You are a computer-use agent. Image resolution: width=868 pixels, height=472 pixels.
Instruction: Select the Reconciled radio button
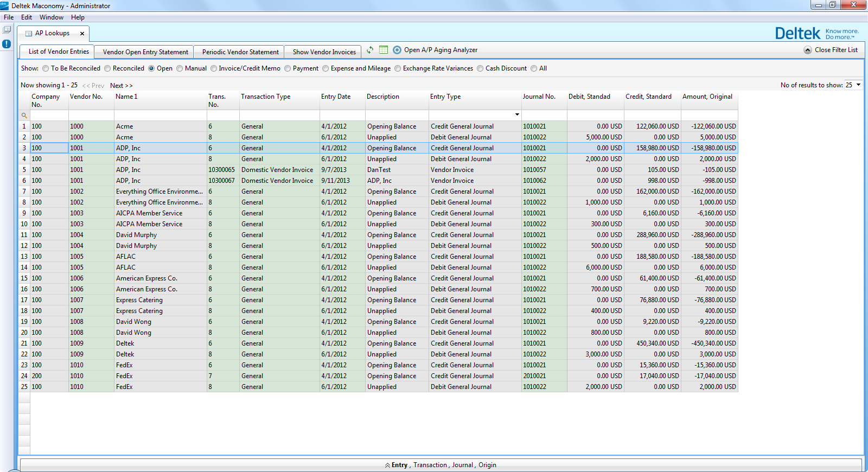[107, 68]
